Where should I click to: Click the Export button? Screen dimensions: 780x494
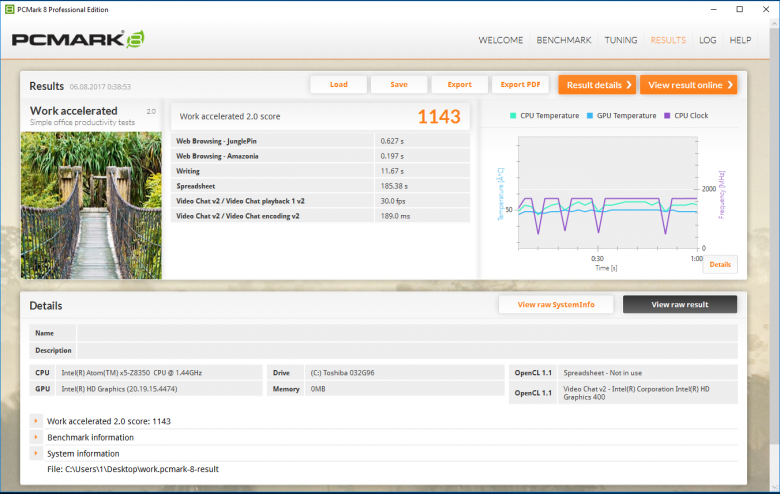(x=459, y=85)
